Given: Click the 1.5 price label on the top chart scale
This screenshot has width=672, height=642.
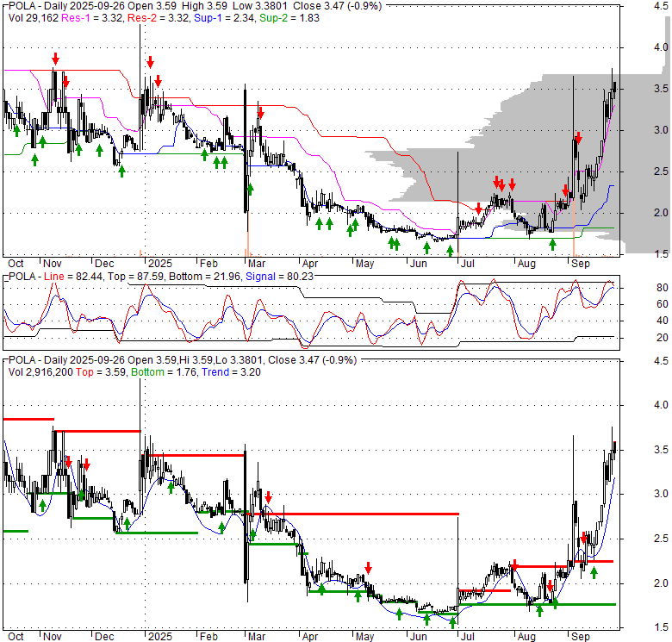Looking at the screenshot, I should pos(661,254).
